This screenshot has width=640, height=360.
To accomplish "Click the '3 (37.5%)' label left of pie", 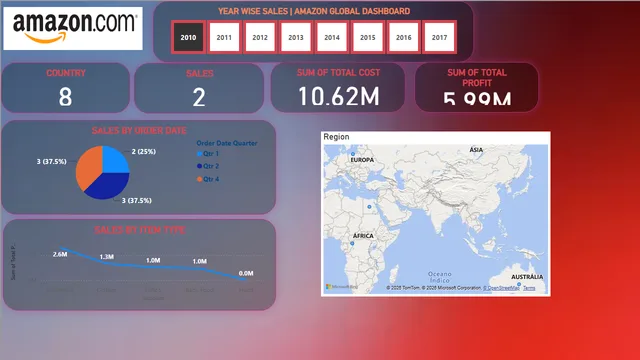I will pyautogui.click(x=51, y=162).
